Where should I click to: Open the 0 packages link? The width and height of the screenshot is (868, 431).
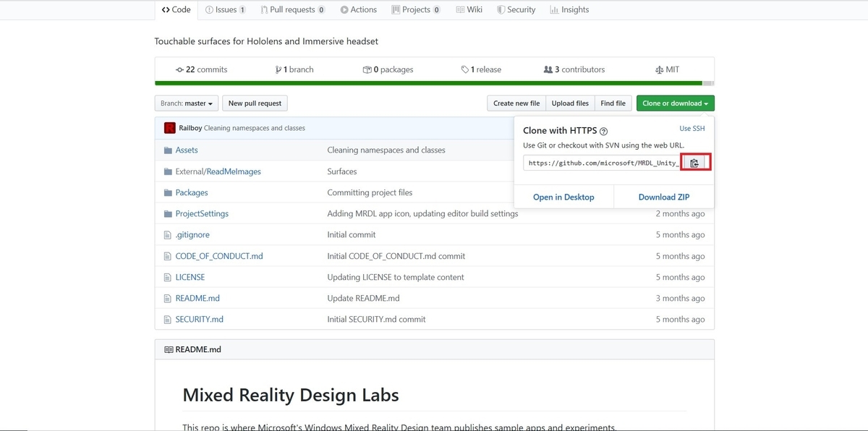(388, 69)
